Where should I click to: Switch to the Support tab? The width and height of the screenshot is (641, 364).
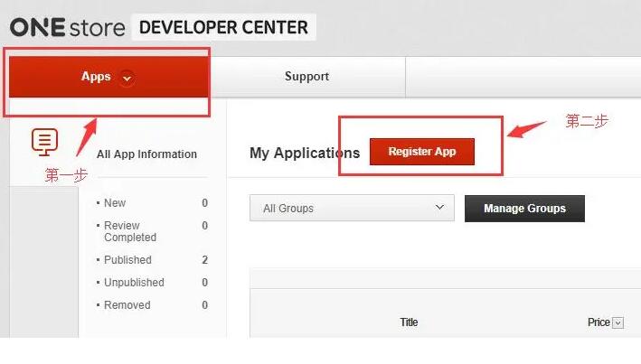point(306,77)
